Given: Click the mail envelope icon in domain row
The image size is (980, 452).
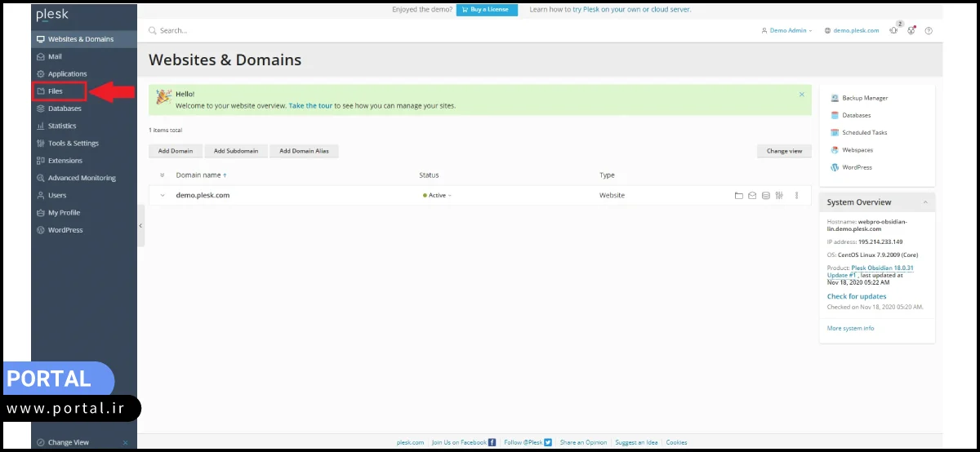Looking at the screenshot, I should tap(752, 196).
